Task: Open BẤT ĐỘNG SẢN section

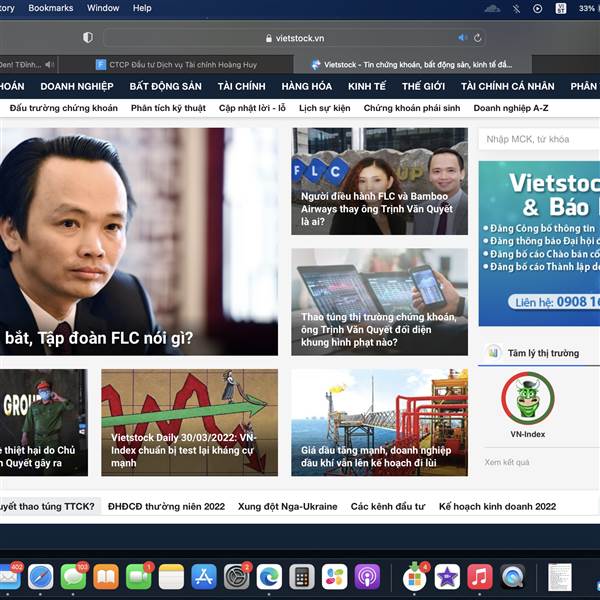Action: (x=165, y=86)
